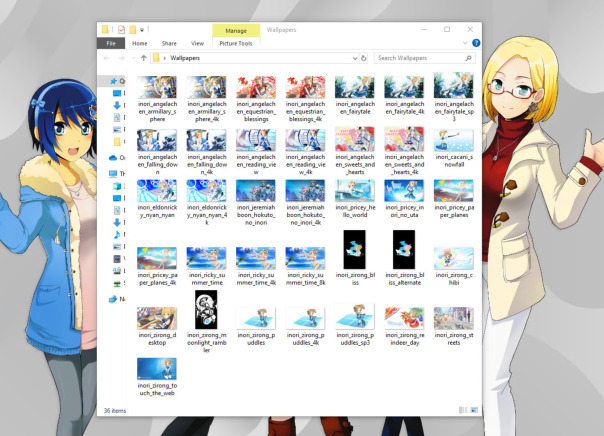Select This PC in the navigation pane
The height and width of the screenshot is (436, 604).
tap(113, 173)
